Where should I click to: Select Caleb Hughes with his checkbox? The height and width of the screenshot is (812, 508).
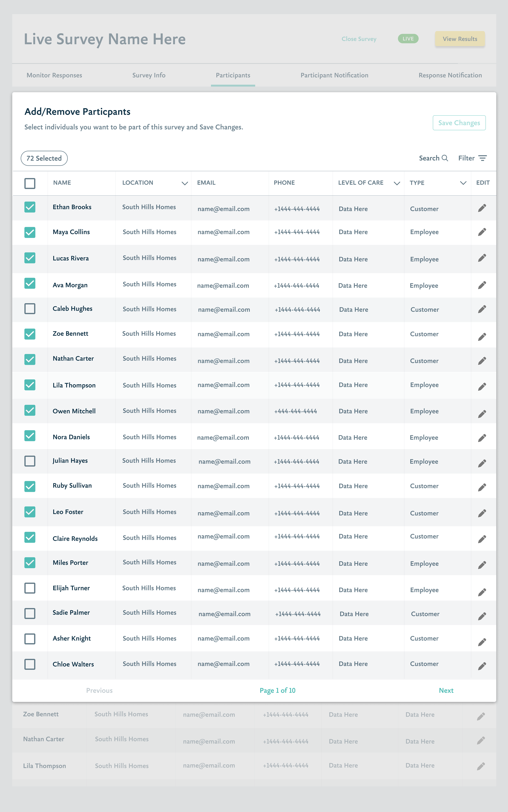click(30, 308)
